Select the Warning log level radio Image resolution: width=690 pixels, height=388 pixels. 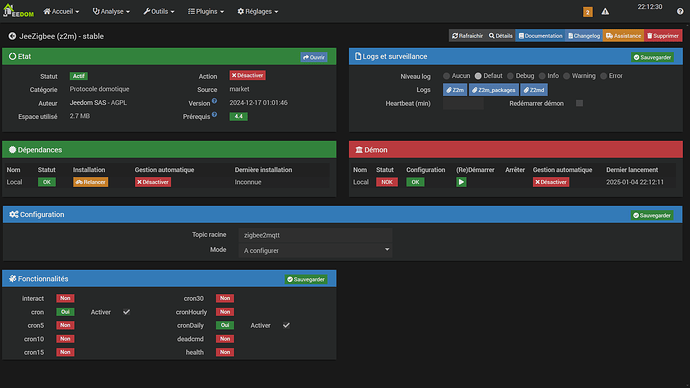point(566,76)
